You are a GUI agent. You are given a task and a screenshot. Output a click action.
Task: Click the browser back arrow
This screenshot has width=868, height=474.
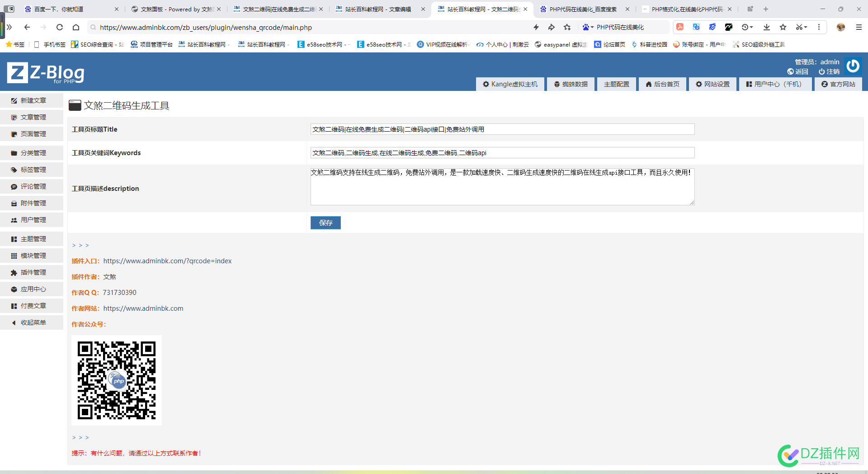click(x=27, y=27)
